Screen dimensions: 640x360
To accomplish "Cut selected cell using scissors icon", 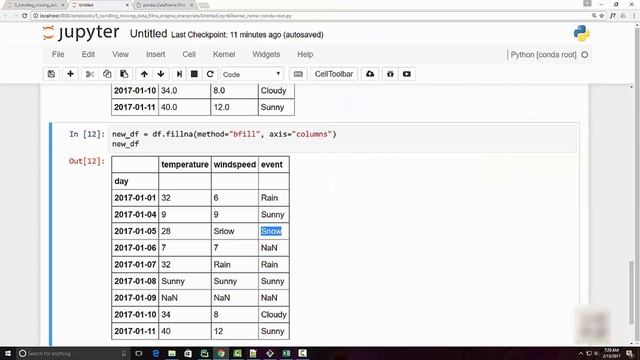I will 89,74.
